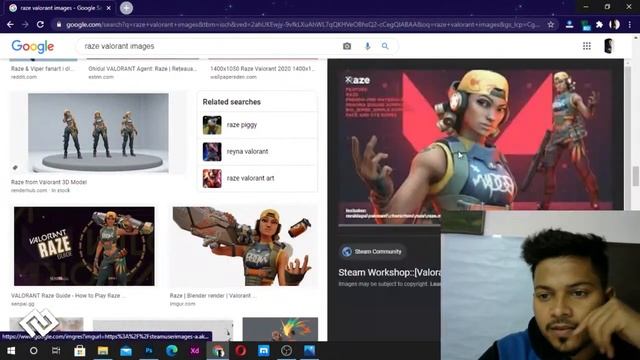Open Steam Workshop::[Valora title link
The image size is (640, 360).
pyautogui.click(x=389, y=272)
